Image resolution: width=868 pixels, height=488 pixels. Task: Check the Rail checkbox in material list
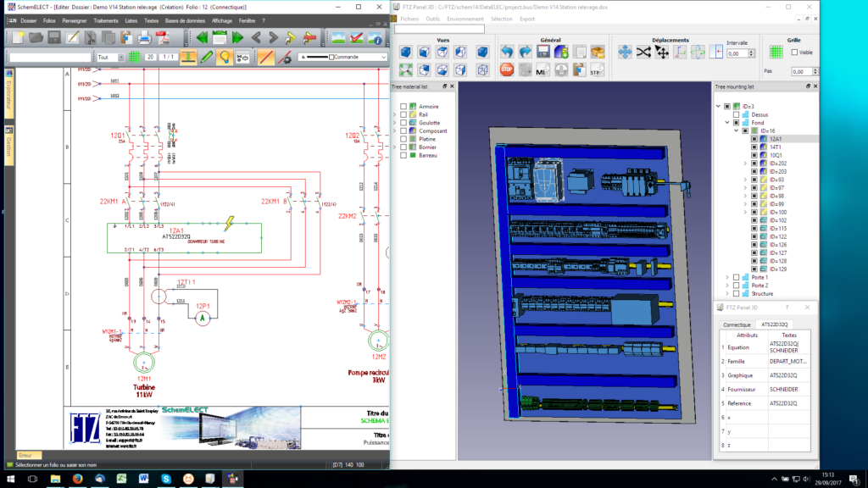[x=403, y=114]
